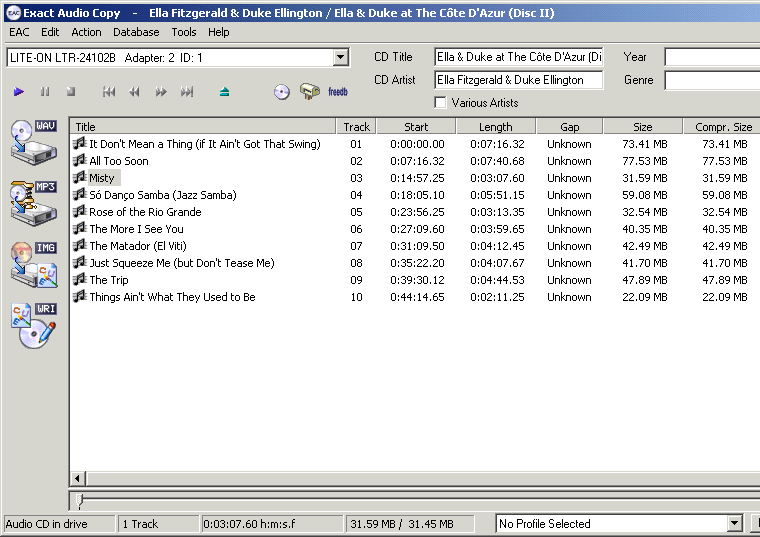Click the mailbox icon beside freedb
760x537 pixels.
pos(310,92)
